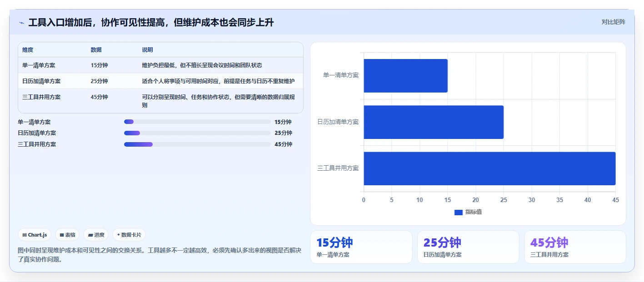644x282 pixels.
Task: Click the x-axis tick label 40
Action: coord(588,200)
